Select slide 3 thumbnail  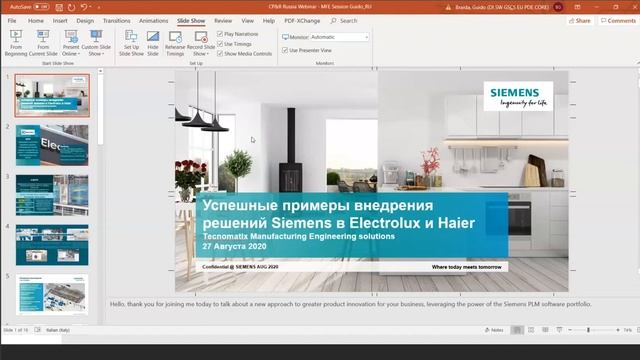point(52,195)
